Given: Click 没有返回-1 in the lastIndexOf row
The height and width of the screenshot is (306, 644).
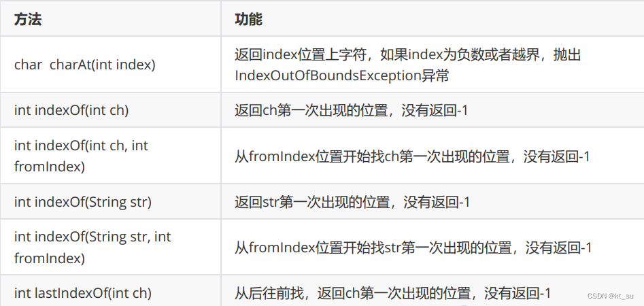Looking at the screenshot, I should 518,293.
